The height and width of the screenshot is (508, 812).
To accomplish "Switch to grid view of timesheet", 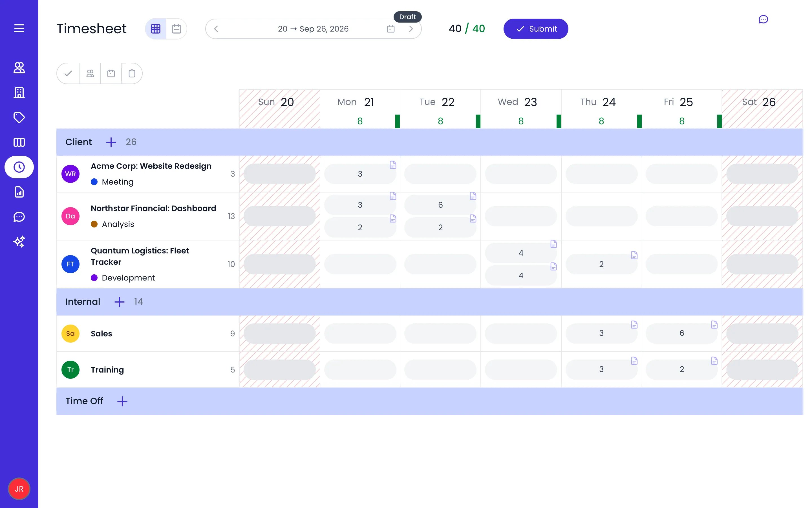I will click(156, 29).
